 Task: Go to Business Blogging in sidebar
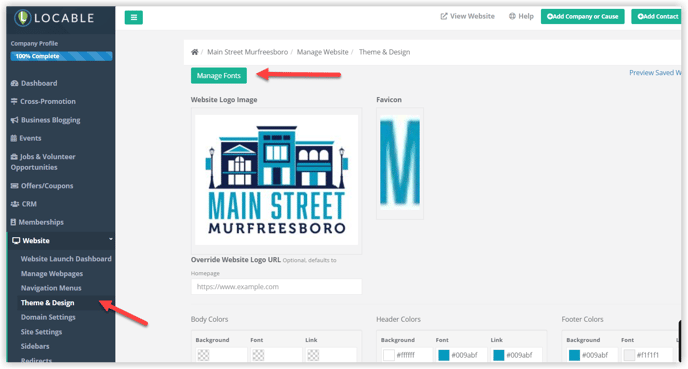(46, 120)
